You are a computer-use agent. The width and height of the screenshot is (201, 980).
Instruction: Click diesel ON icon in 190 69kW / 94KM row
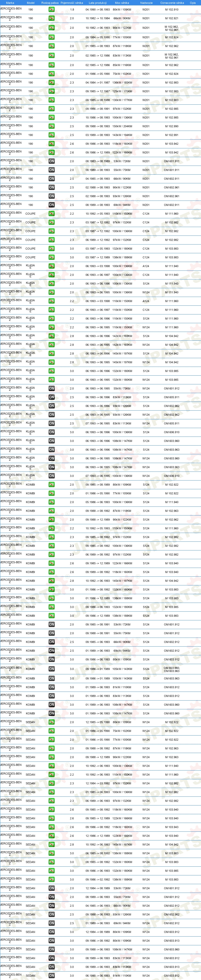51,205
